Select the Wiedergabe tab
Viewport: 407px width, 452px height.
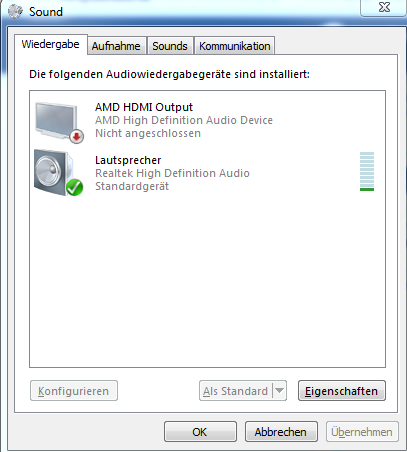pos(51,44)
